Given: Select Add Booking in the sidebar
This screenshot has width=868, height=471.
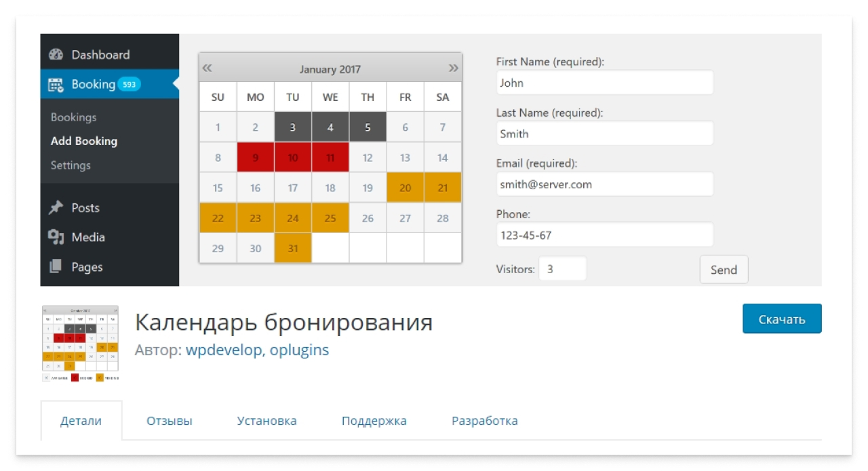Looking at the screenshot, I should pos(77,142).
